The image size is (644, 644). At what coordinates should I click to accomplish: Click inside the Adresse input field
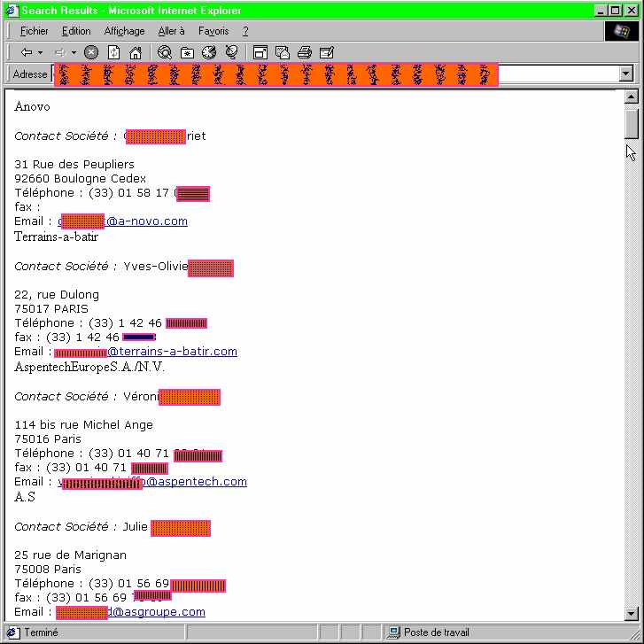click(336, 74)
